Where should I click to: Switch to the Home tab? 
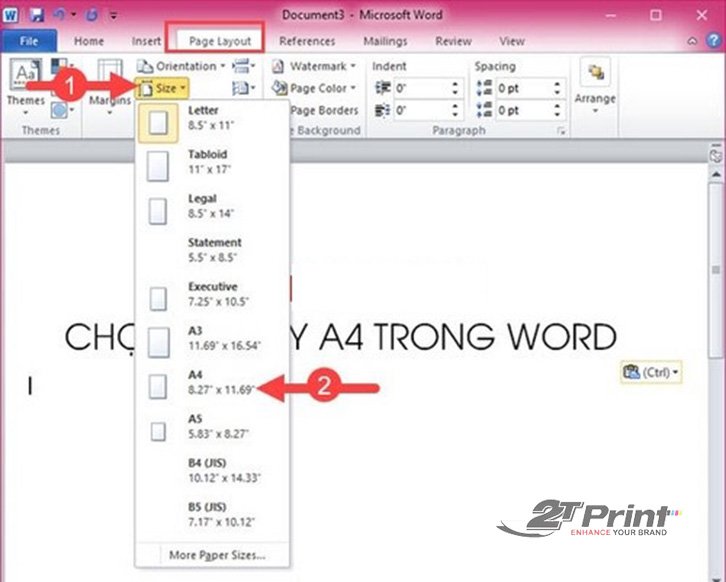[x=89, y=41]
